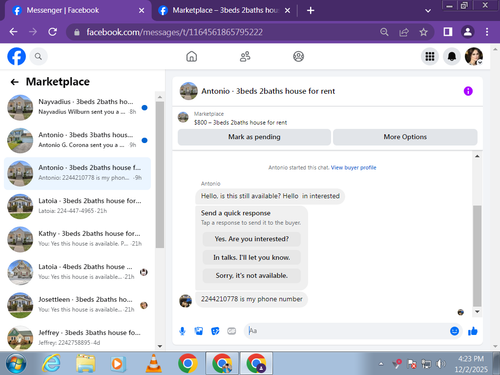The width and height of the screenshot is (500, 375).
Task: Open the account profile picture menu
Action: [x=474, y=56]
